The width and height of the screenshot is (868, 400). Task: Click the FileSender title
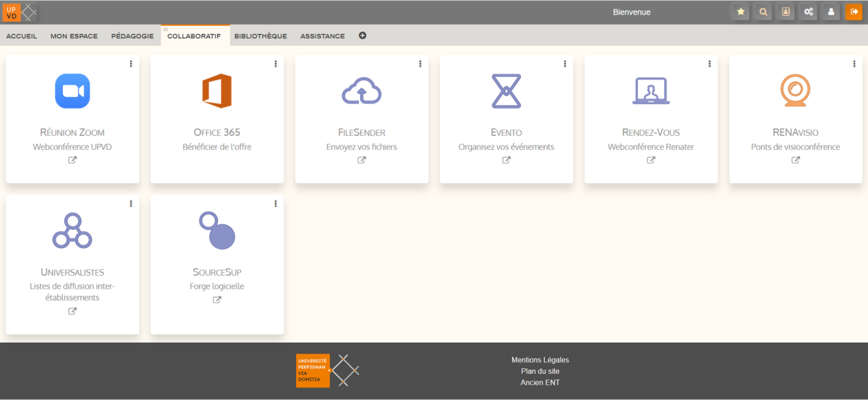362,132
